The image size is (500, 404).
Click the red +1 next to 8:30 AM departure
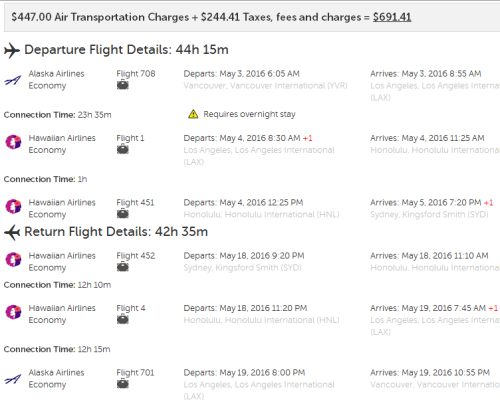[x=307, y=138]
